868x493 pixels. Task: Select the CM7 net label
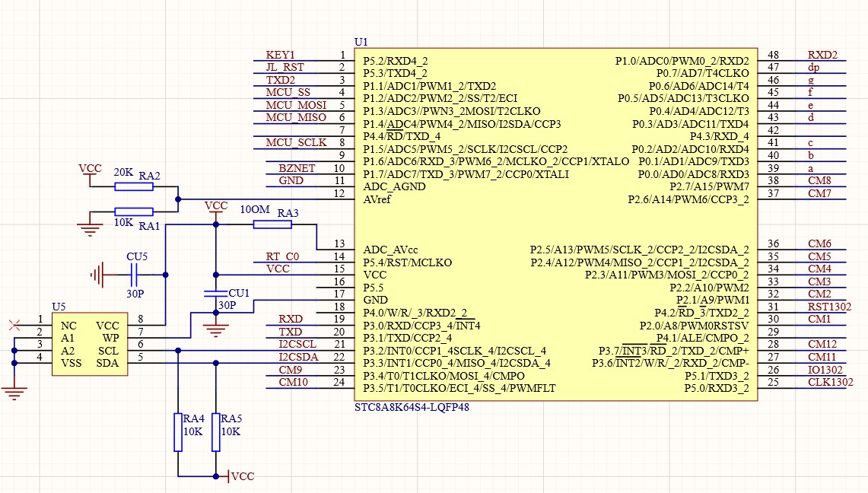(820, 193)
